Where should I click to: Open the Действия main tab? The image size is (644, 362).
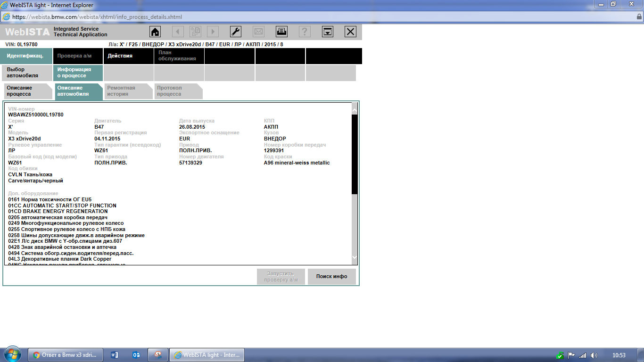(128, 56)
